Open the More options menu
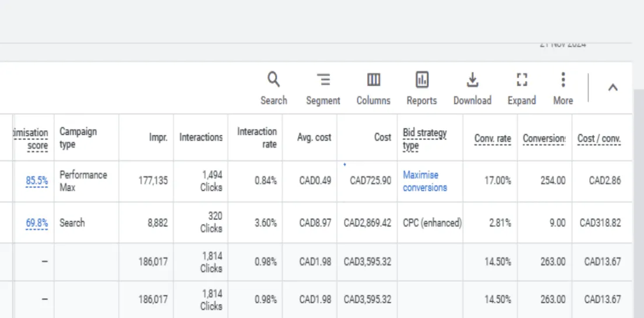Screen dimensions: 644x318 point(563,89)
